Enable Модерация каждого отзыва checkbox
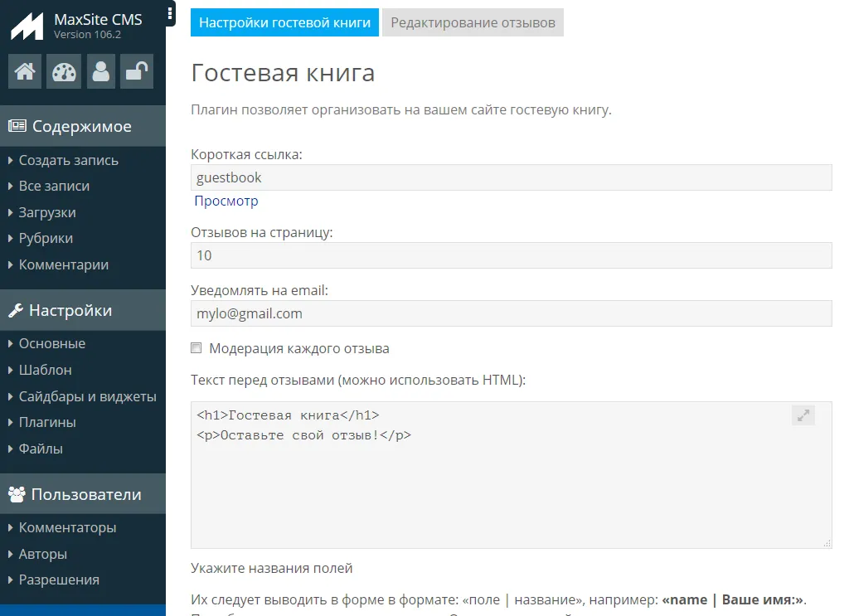Image resolution: width=849 pixels, height=616 pixels. pyautogui.click(x=196, y=348)
